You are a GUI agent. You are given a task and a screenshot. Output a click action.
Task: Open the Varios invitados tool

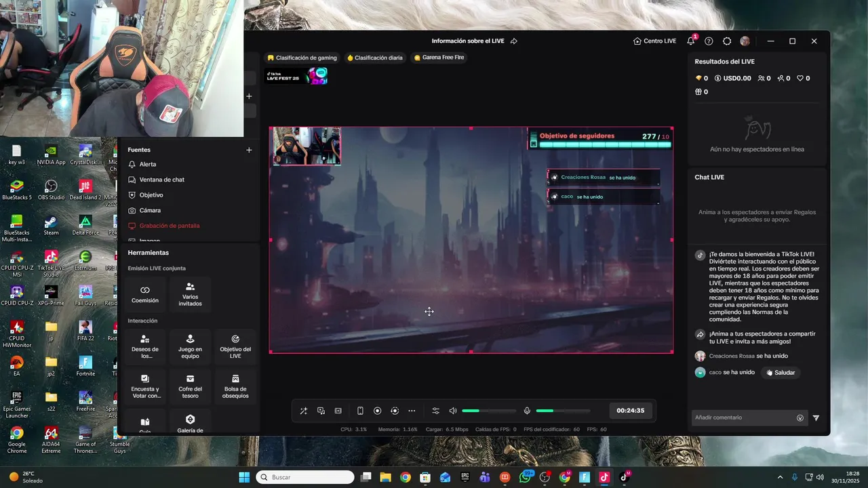(x=190, y=294)
